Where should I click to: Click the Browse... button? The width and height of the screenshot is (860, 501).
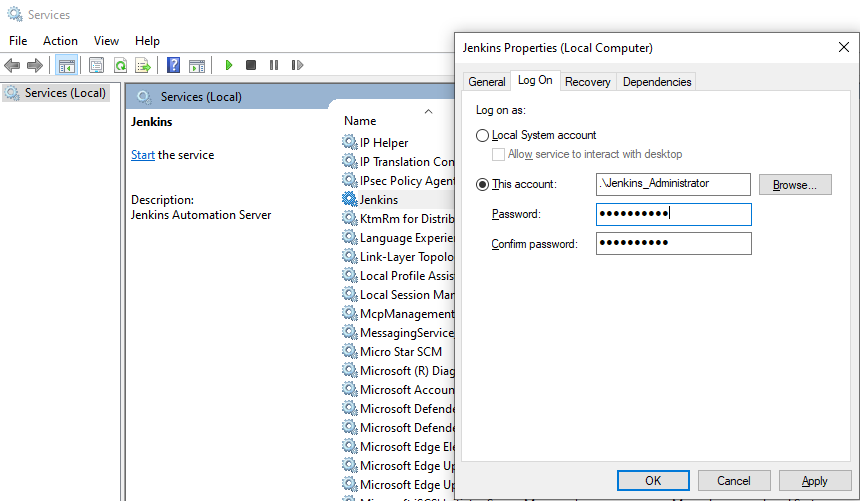click(794, 185)
